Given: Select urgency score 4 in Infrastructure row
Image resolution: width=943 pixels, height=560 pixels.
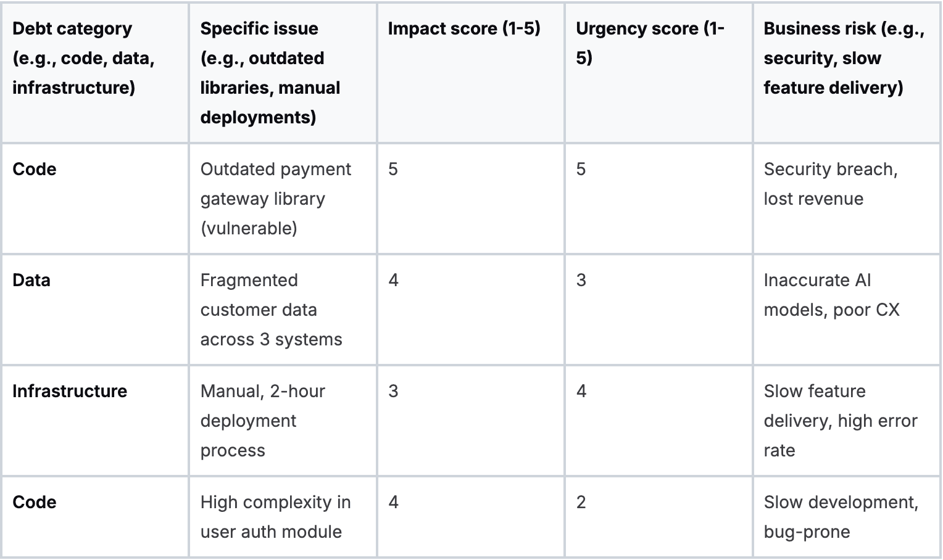Looking at the screenshot, I should click(581, 391).
